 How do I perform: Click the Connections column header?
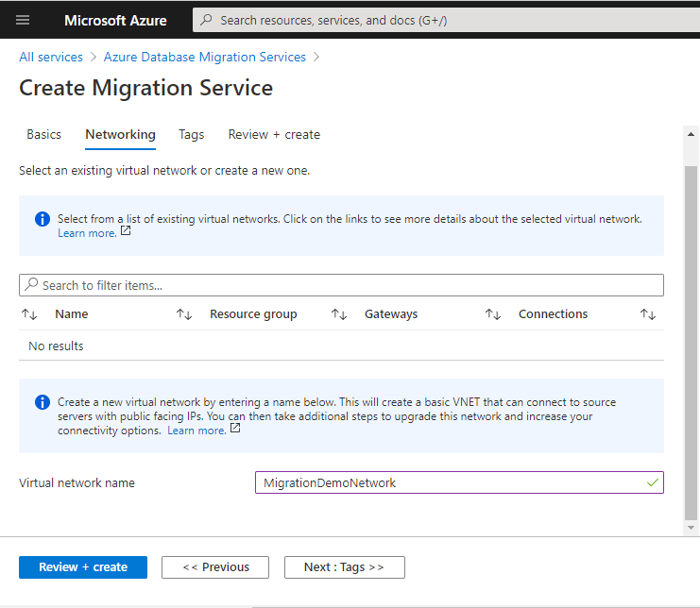click(554, 314)
